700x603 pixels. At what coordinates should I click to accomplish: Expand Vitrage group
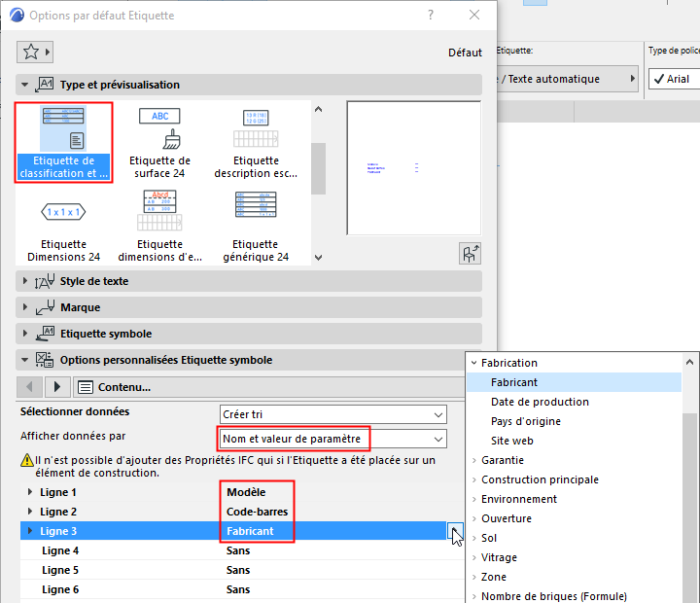[x=474, y=557]
